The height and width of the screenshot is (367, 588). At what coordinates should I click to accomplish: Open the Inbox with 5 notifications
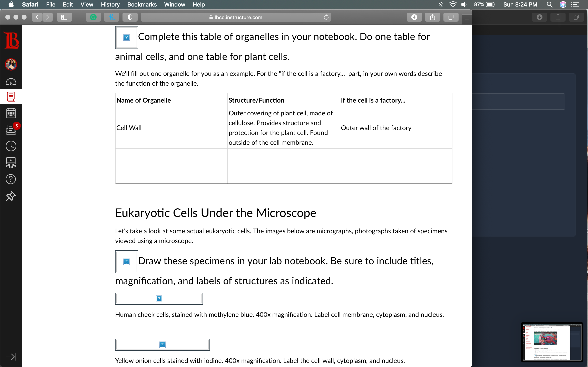[11, 129]
